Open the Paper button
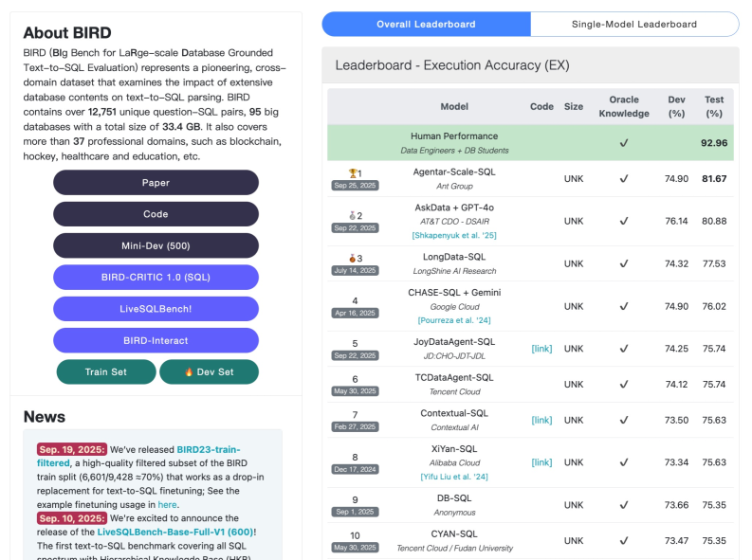The height and width of the screenshot is (560, 752). point(156,183)
